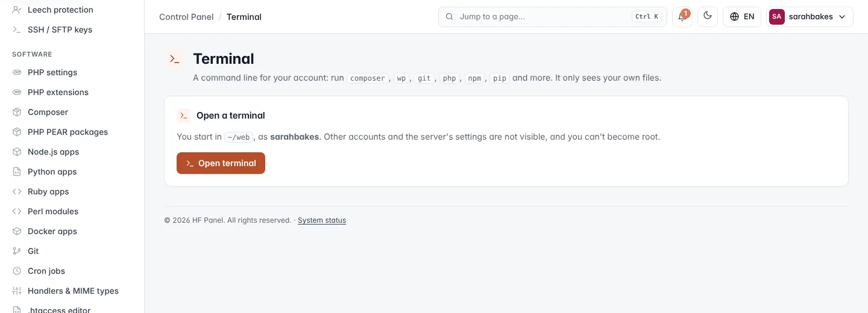This screenshot has width=868, height=313.
Task: Click the git code chip
Action: pyautogui.click(x=424, y=78)
